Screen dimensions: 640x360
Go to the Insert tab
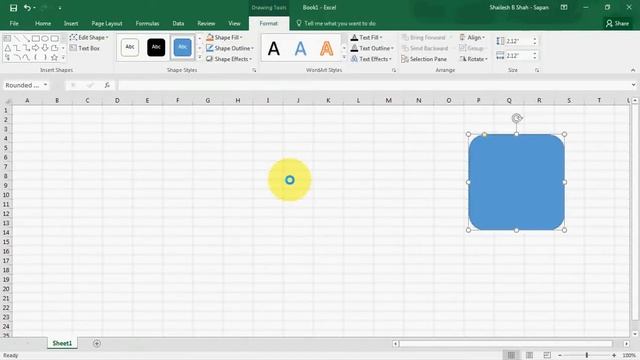[71, 23]
